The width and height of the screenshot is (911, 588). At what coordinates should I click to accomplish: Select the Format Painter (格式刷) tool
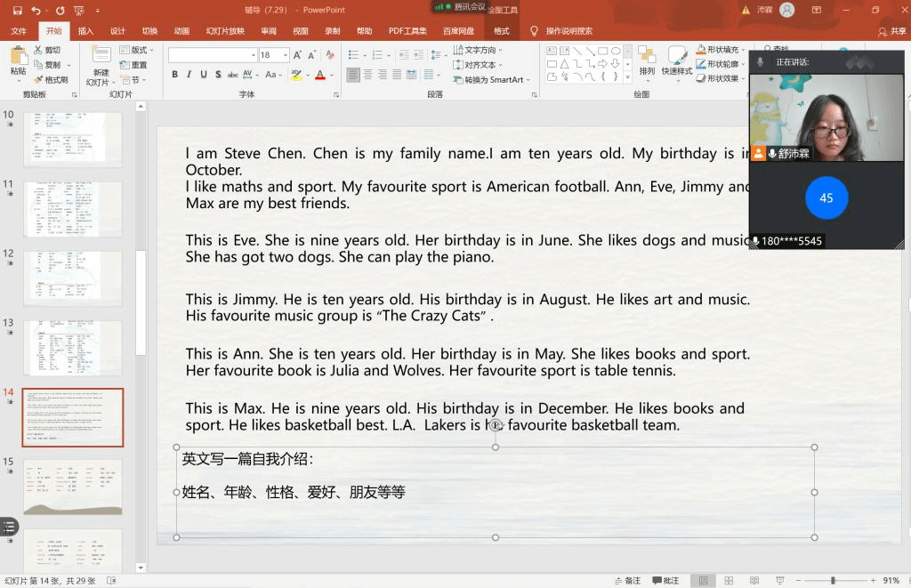[x=50, y=79]
